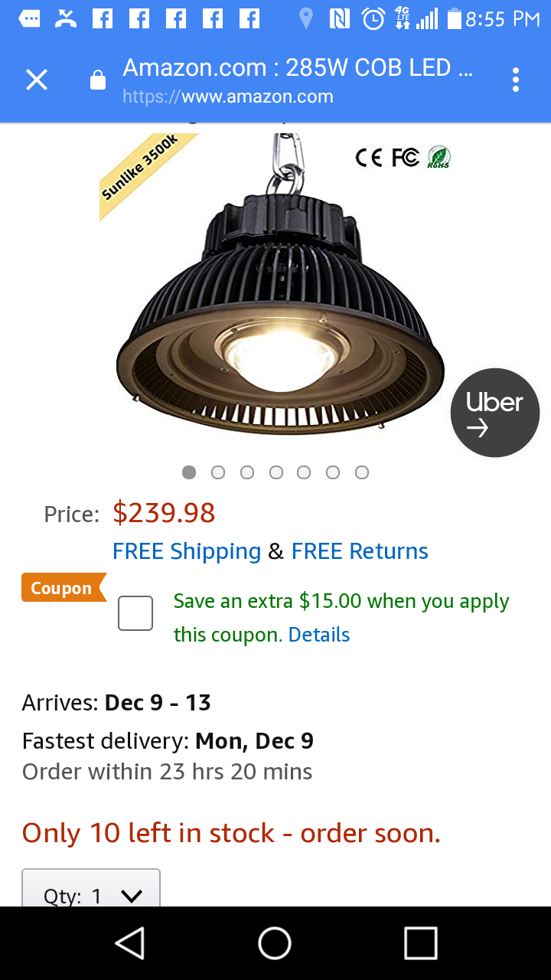
Task: Check the $15.00 coupon checkbox
Action: point(135,613)
